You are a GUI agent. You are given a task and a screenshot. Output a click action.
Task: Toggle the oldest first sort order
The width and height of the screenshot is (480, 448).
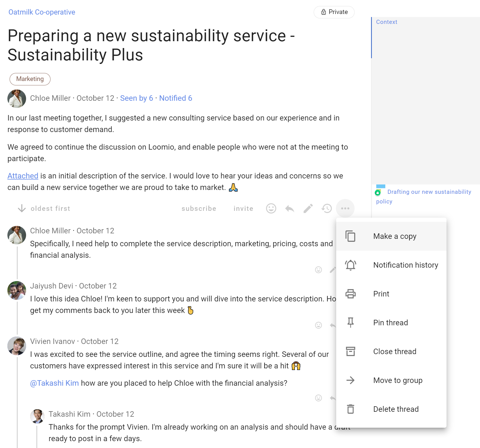(x=44, y=208)
